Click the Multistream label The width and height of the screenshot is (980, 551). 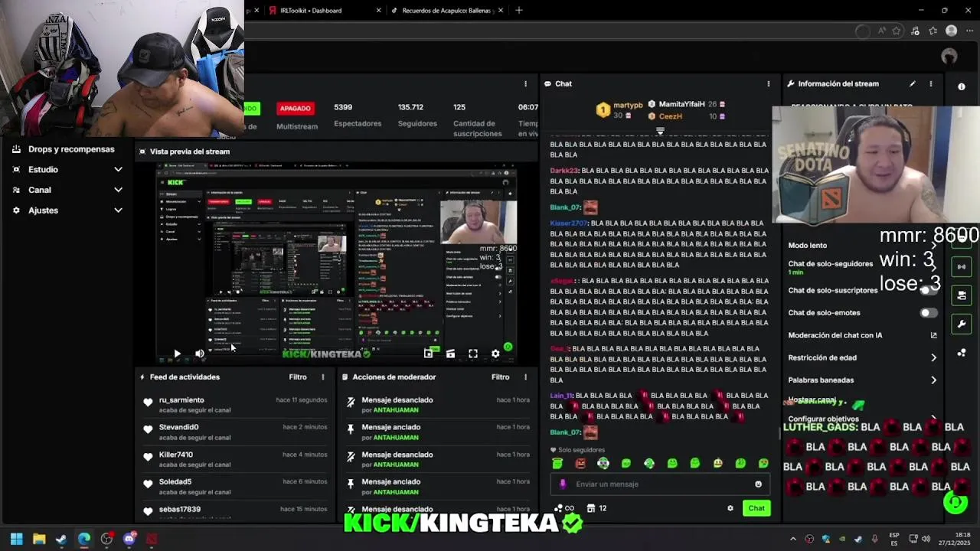pyautogui.click(x=296, y=126)
